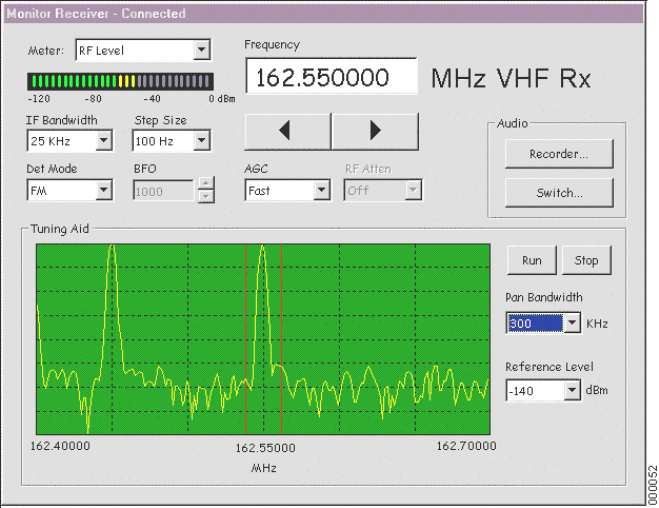Click the MHz VHF Rx label
The image size is (659, 508).
click(x=511, y=79)
